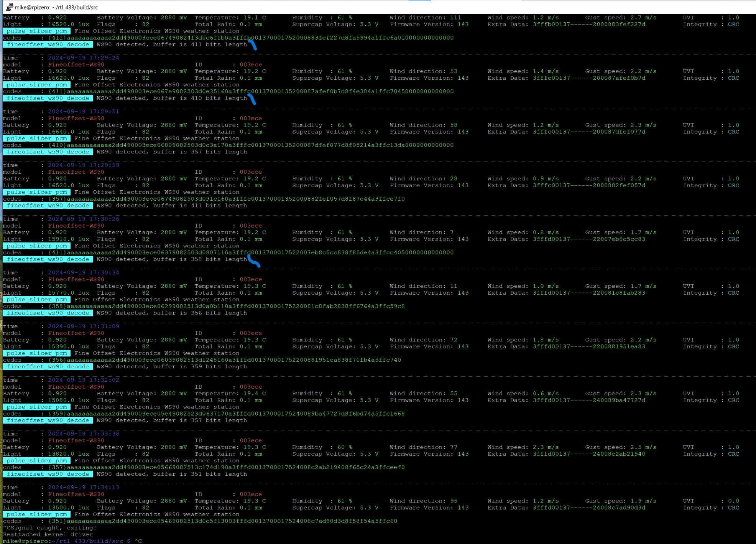Select the Light reading 16520.0 lux
The image size is (756, 544).
pyautogui.click(x=68, y=24)
